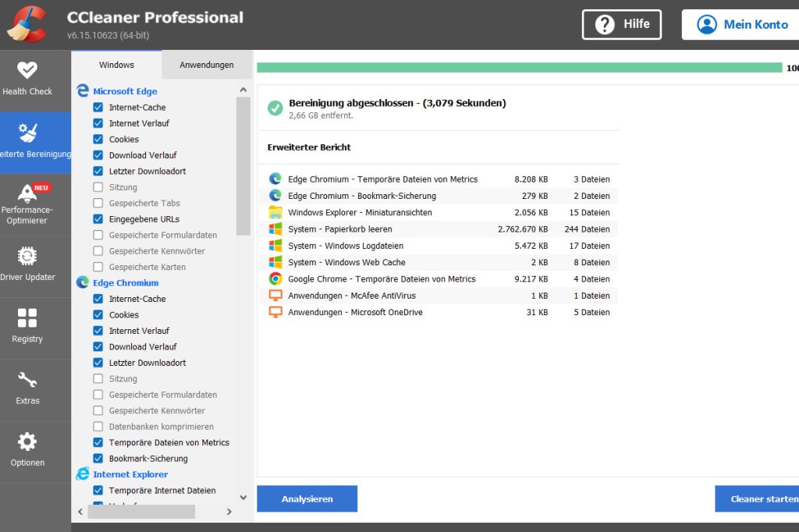This screenshot has width=799, height=532.
Task: Click Windows icon beside Windows Web Cache
Action: click(x=275, y=262)
